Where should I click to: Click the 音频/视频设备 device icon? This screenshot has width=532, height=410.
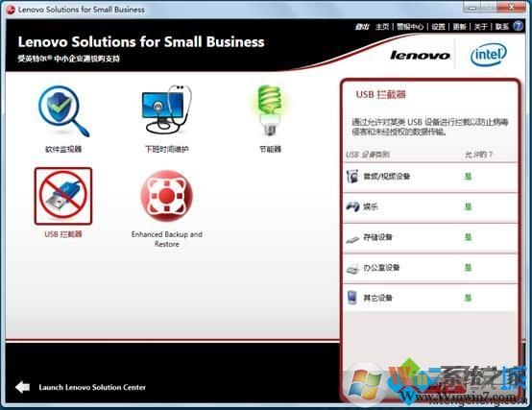(352, 177)
